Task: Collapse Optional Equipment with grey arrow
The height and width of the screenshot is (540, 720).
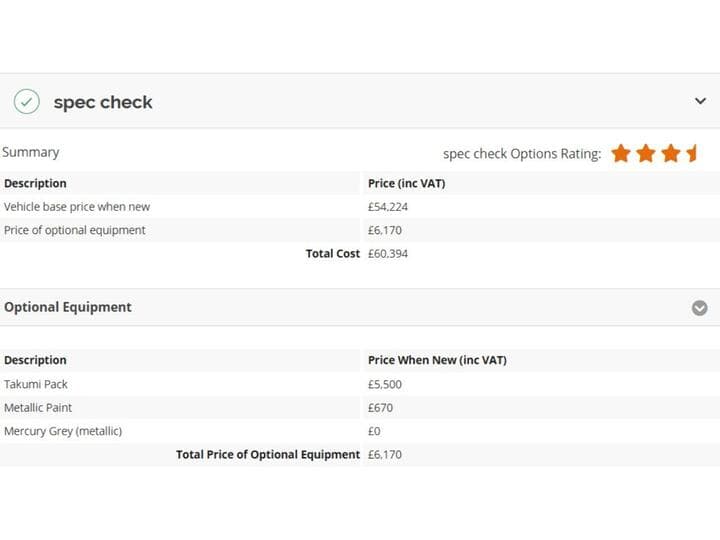Action: coord(699,308)
